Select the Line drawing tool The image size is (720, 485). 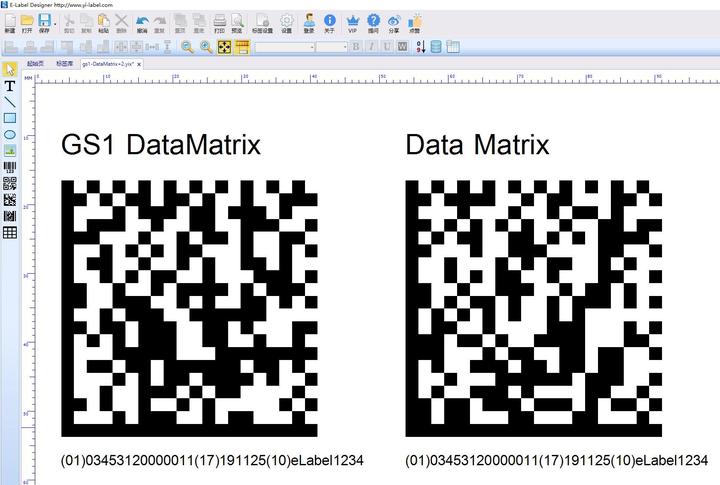tap(10, 102)
